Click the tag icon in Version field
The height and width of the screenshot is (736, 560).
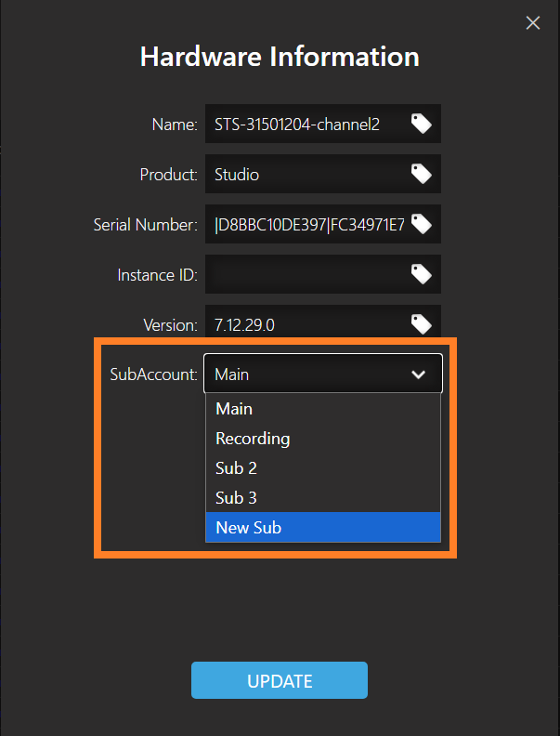click(x=422, y=324)
